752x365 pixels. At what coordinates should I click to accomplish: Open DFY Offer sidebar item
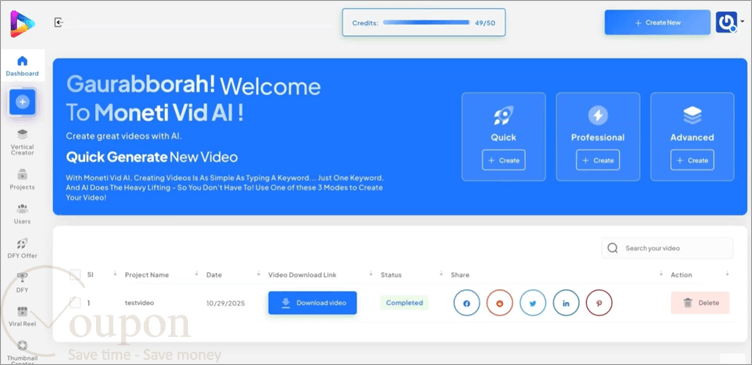coord(23,248)
